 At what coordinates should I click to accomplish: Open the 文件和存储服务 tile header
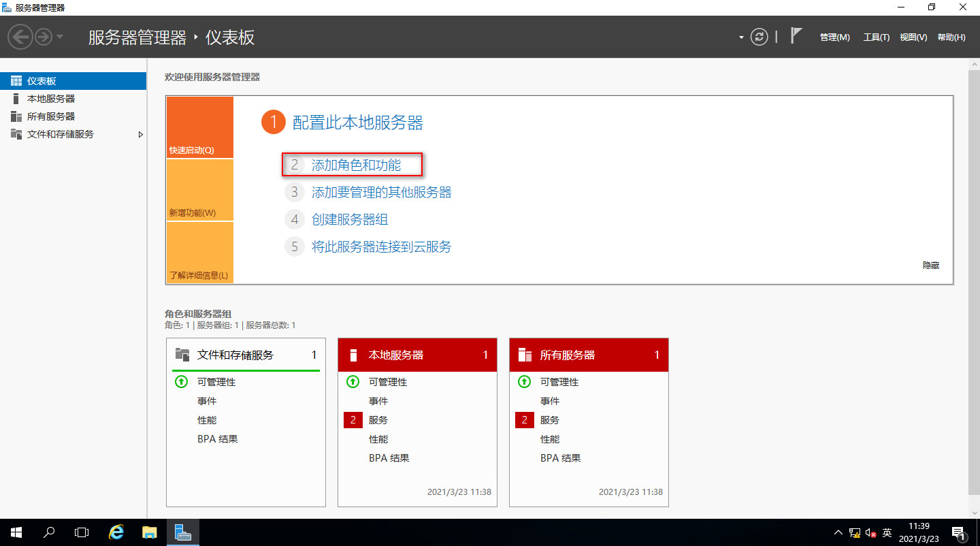(246, 355)
